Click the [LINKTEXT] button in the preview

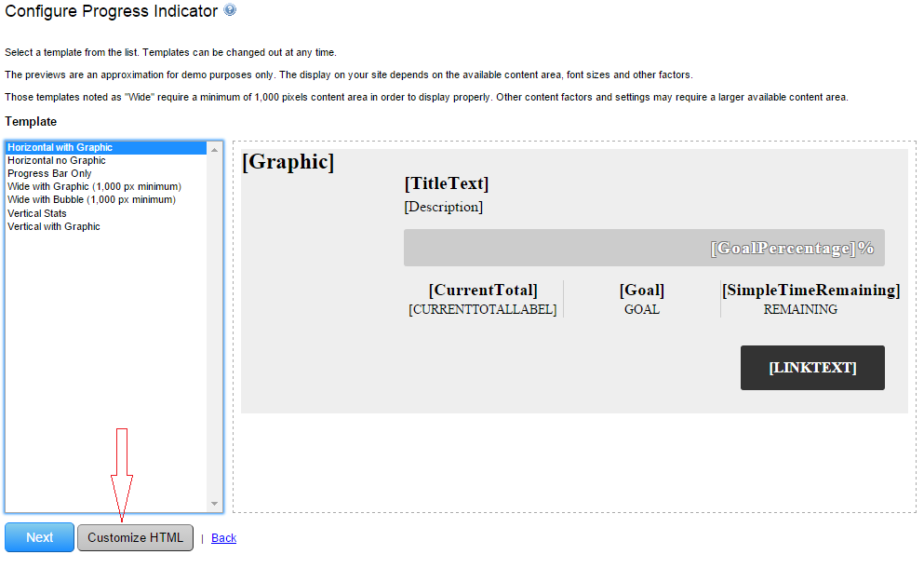[x=811, y=368]
